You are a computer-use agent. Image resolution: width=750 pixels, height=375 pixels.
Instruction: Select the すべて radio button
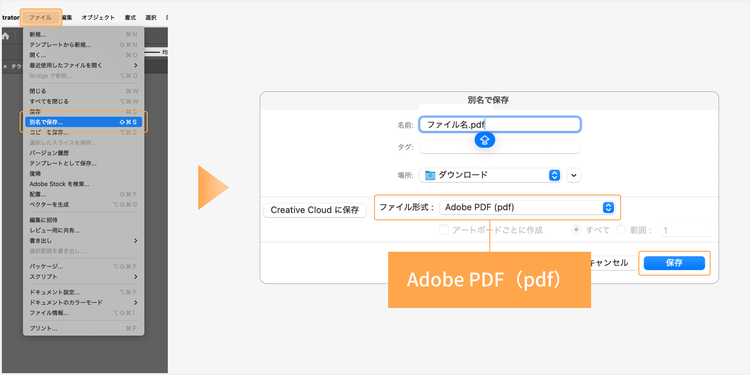[x=577, y=230]
